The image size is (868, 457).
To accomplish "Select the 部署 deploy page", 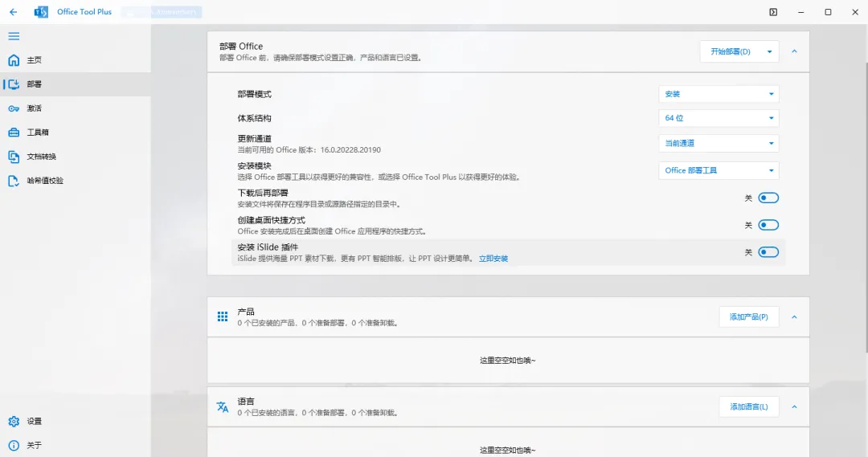I will click(x=76, y=84).
